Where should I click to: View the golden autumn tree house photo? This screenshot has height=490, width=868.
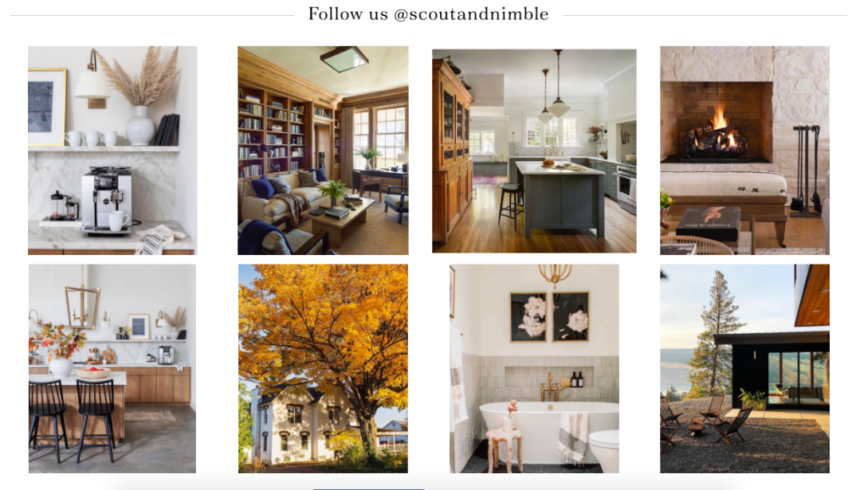tap(323, 369)
